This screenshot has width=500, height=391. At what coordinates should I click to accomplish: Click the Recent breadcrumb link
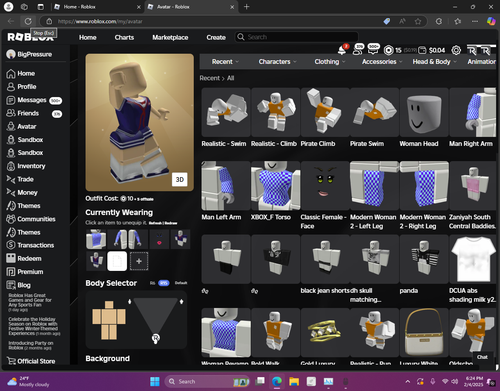point(209,78)
